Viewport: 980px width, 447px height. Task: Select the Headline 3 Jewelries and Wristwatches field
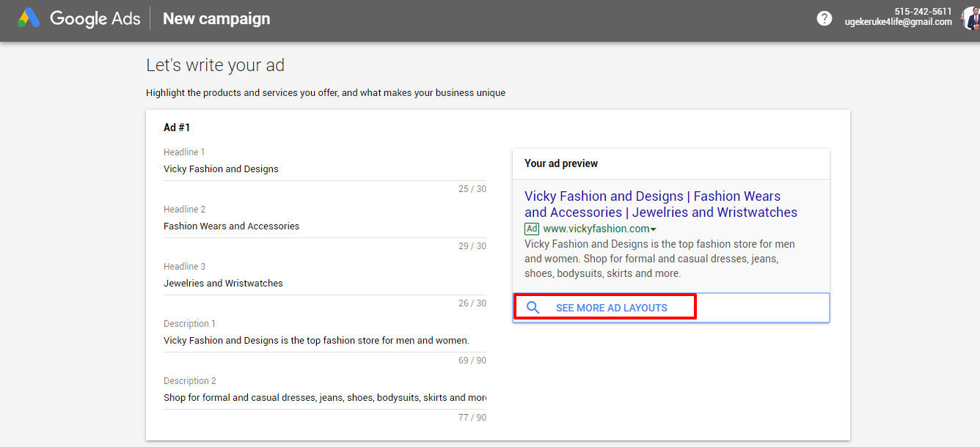click(324, 284)
